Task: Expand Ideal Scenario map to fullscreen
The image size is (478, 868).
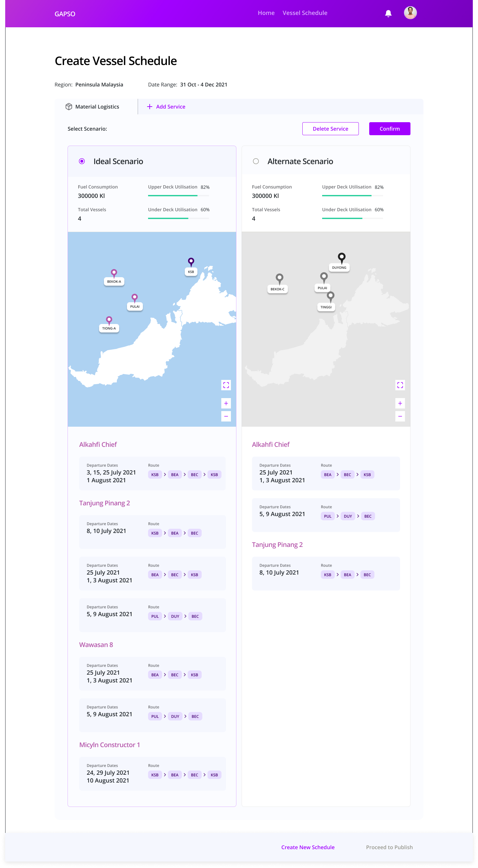Action: pos(226,385)
